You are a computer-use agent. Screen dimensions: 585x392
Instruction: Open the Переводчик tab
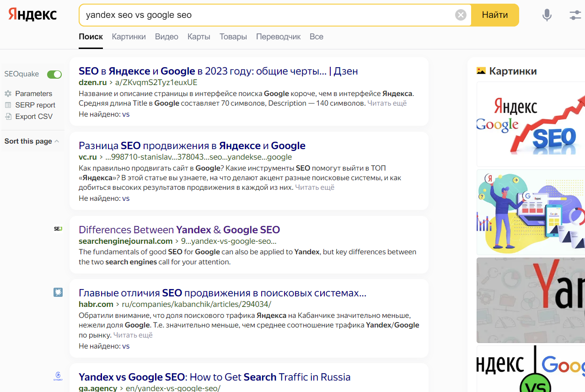click(278, 37)
